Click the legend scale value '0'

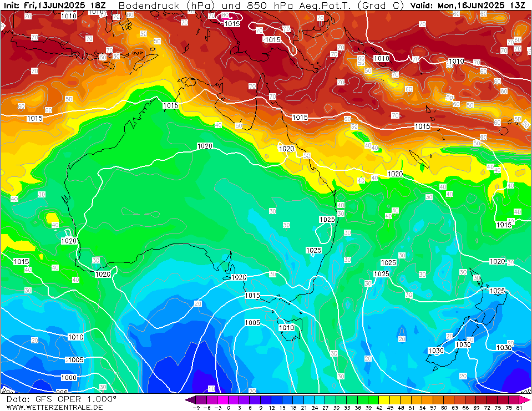pyautogui.click(x=229, y=408)
